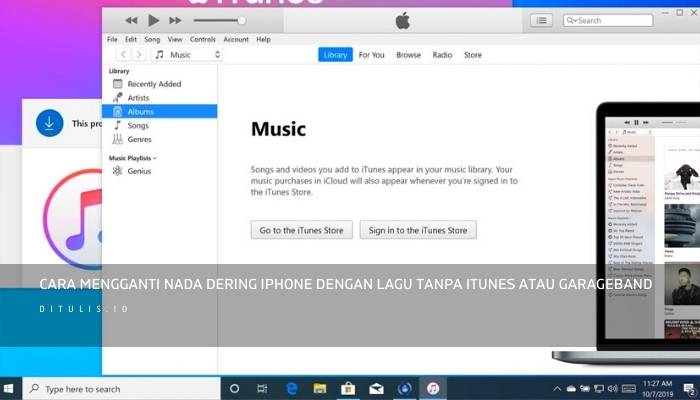Click Go to the iTunes Store button
Screen dimensions: 700x400
coord(301,230)
